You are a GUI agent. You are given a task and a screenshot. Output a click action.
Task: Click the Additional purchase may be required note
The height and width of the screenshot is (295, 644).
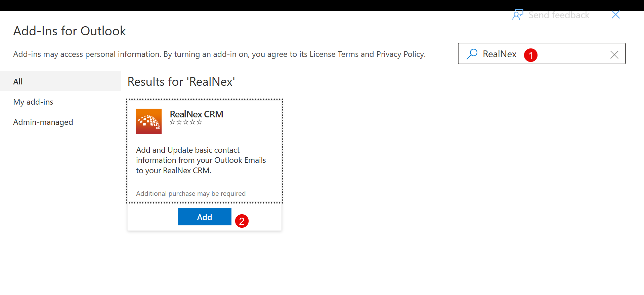pos(191,193)
